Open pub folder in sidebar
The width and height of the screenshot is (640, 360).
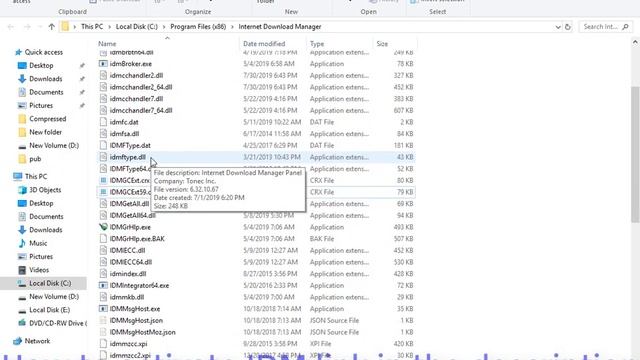click(35, 159)
